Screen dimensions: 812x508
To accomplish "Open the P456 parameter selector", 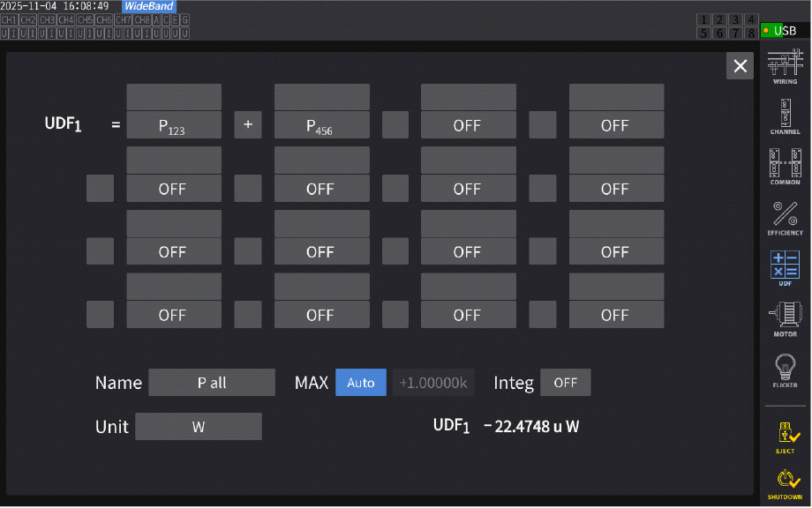I will click(321, 125).
